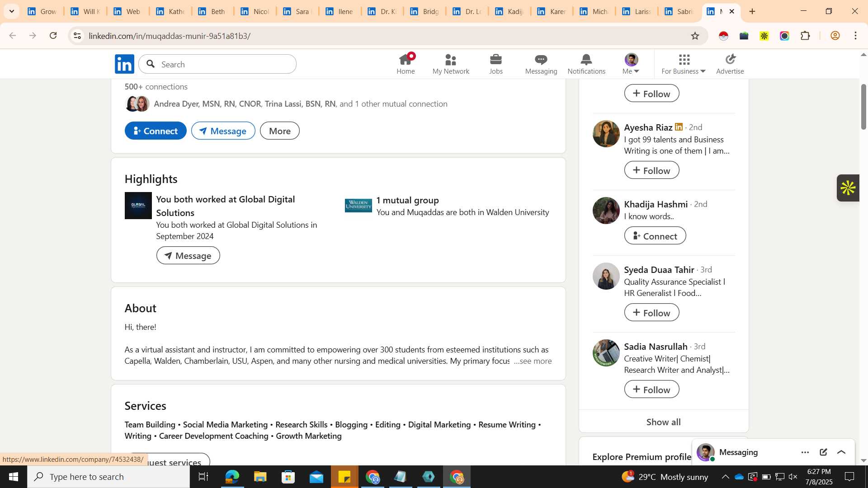Open File Explorer from taskbar

pos(260,477)
